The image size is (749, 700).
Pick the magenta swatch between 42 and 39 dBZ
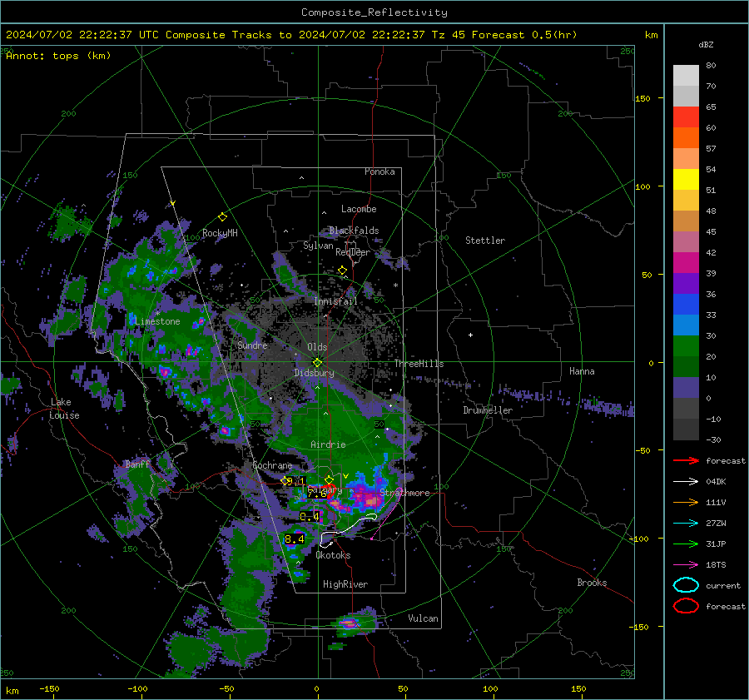(x=686, y=263)
